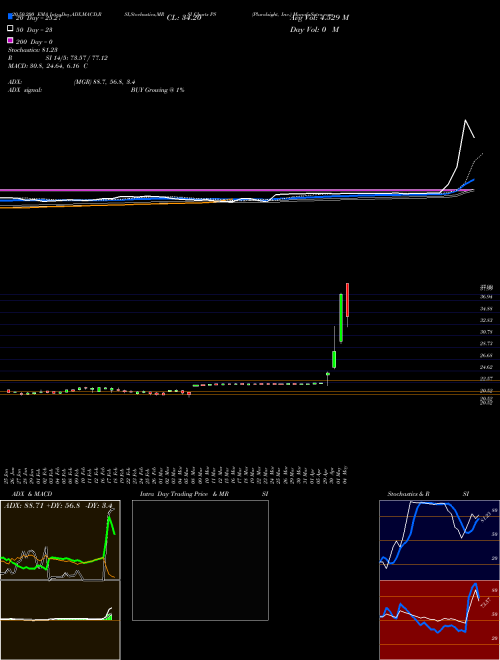Select the 'Day Vol: 0 M' text
This screenshot has height=660, width=500.
point(314,29)
